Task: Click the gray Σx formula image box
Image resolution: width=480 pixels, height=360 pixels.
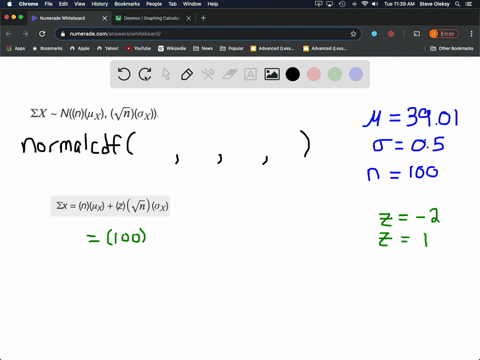Action: click(x=110, y=206)
